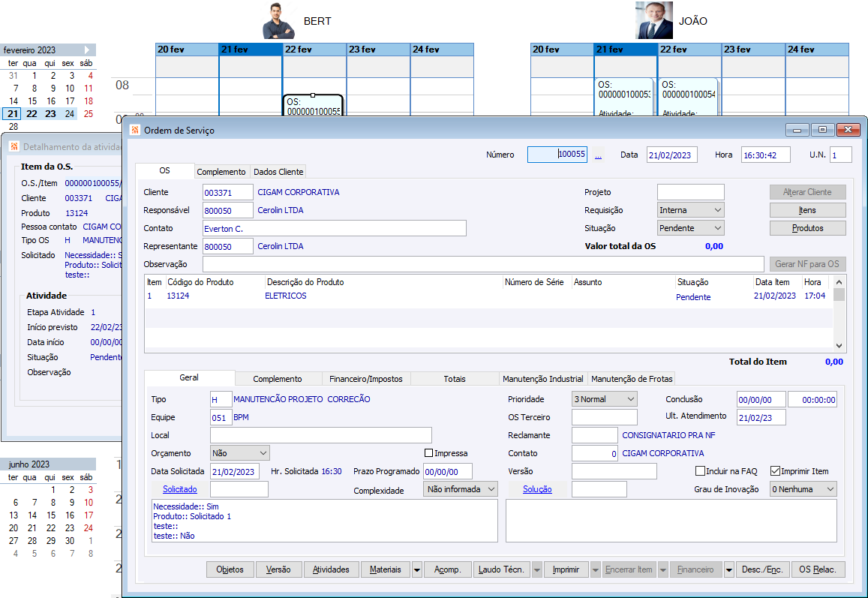Click the Objetos button
The height and width of the screenshot is (598, 868).
[x=230, y=569]
